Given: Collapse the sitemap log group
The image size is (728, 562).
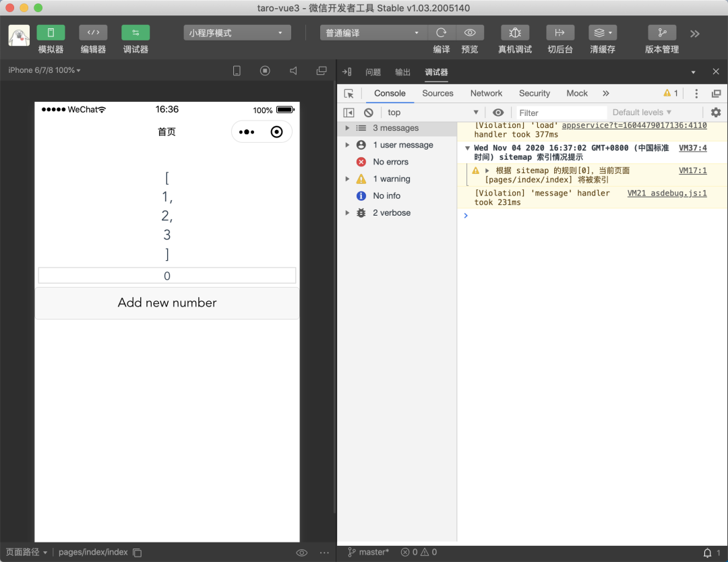Looking at the screenshot, I should click(x=468, y=148).
